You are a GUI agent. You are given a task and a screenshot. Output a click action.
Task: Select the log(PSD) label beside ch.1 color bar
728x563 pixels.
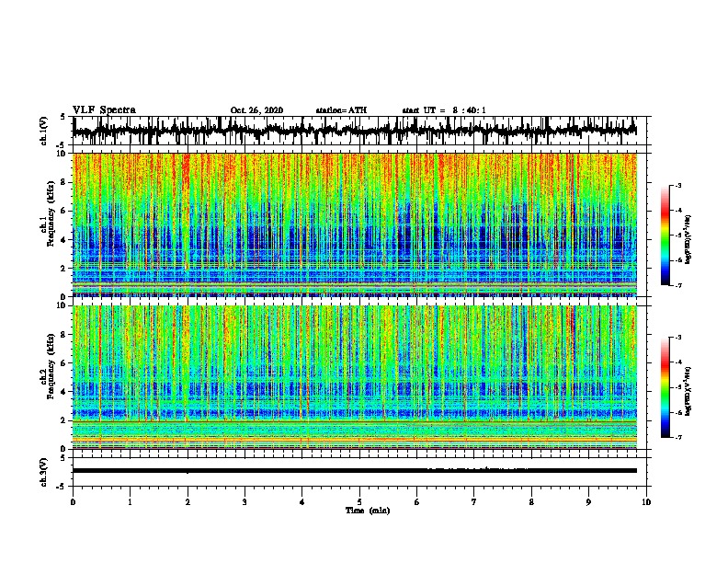688,240
